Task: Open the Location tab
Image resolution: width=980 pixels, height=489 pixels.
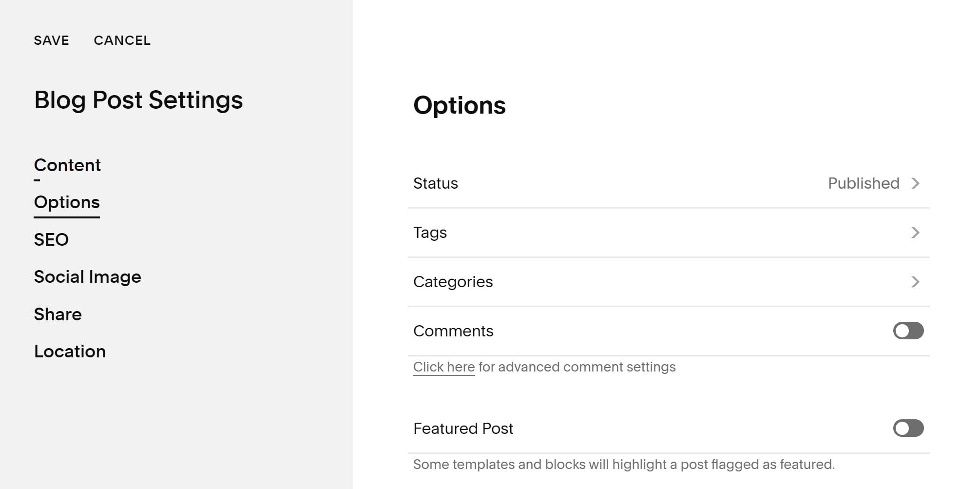Action: 70,352
